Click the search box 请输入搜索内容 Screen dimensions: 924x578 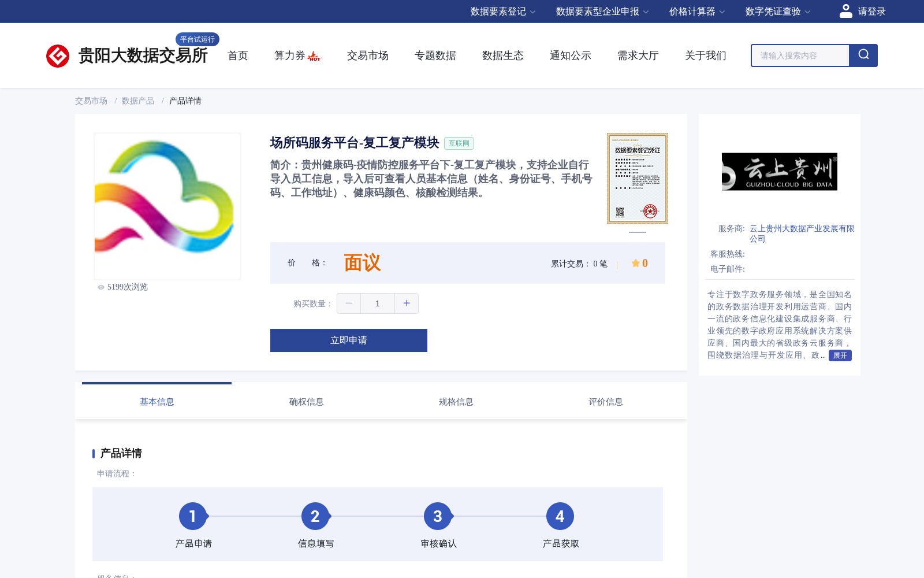click(x=800, y=55)
